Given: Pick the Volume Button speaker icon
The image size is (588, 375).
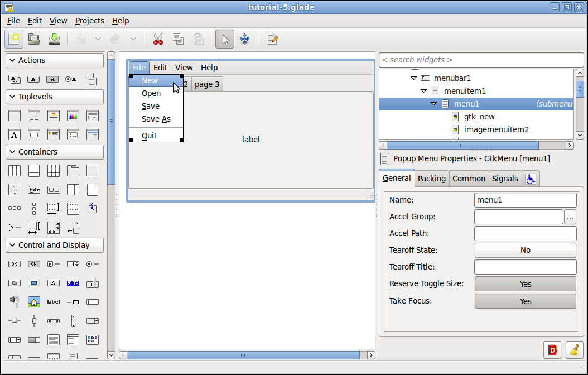Looking at the screenshot, I should 15,301.
